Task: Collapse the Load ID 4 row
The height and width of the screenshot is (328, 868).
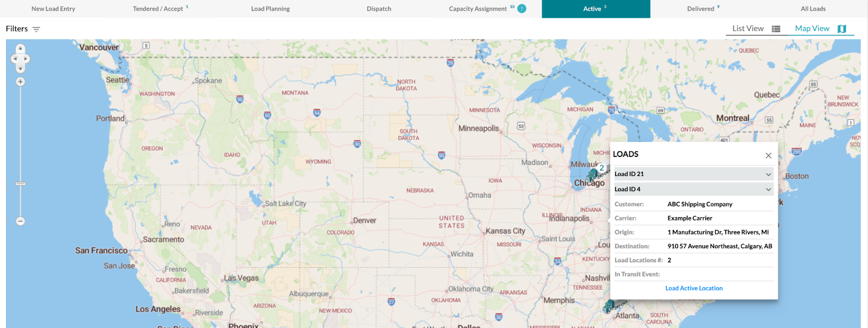Action: point(693,189)
